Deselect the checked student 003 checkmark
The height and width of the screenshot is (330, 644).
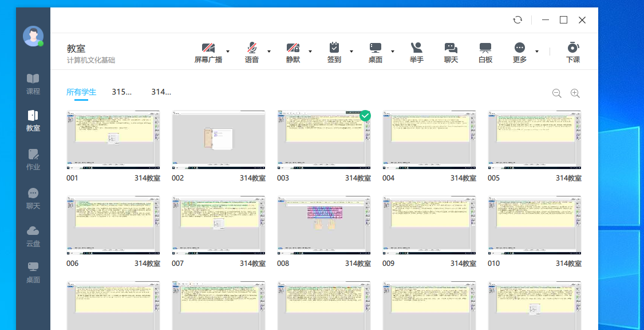[x=365, y=116]
